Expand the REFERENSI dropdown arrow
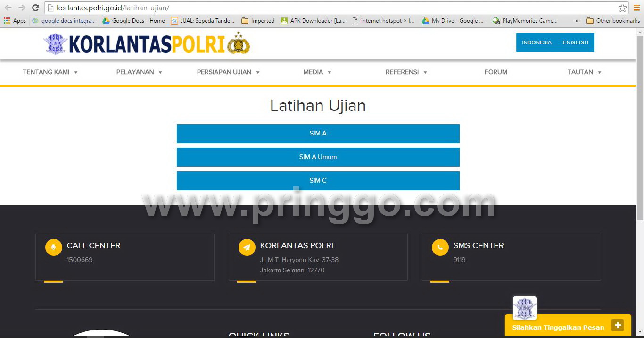Viewport: 644px width, 338px height. [x=425, y=72]
